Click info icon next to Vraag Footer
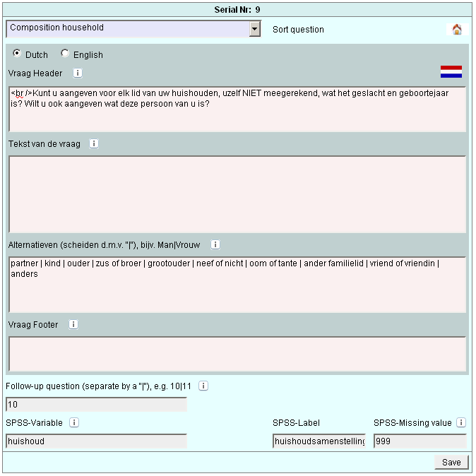The height and width of the screenshot is (476, 476). (x=73, y=325)
